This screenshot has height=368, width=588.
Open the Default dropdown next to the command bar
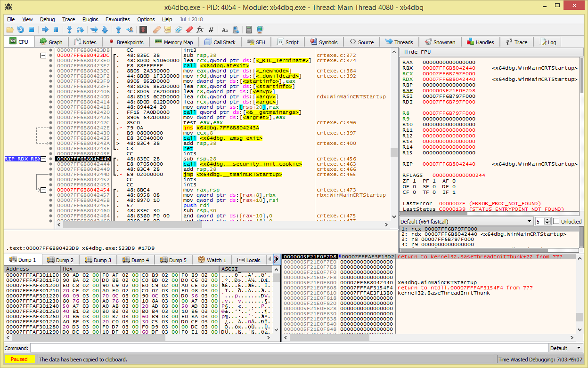click(x=565, y=348)
